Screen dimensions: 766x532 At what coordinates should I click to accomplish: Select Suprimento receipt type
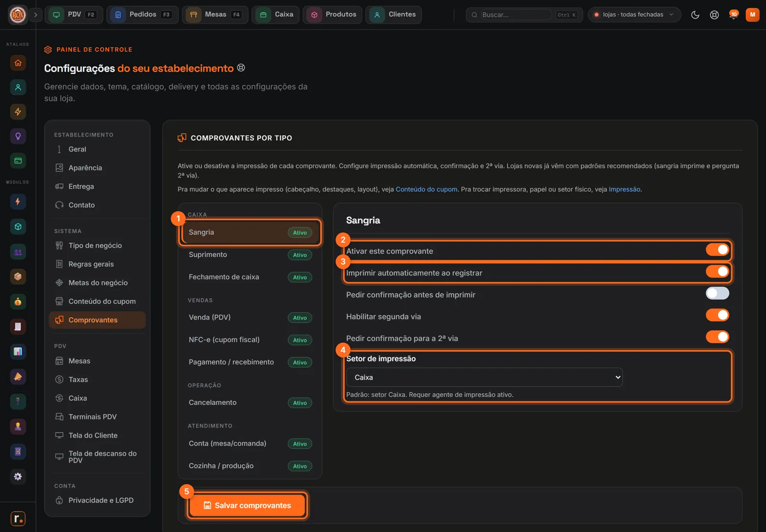(250, 255)
